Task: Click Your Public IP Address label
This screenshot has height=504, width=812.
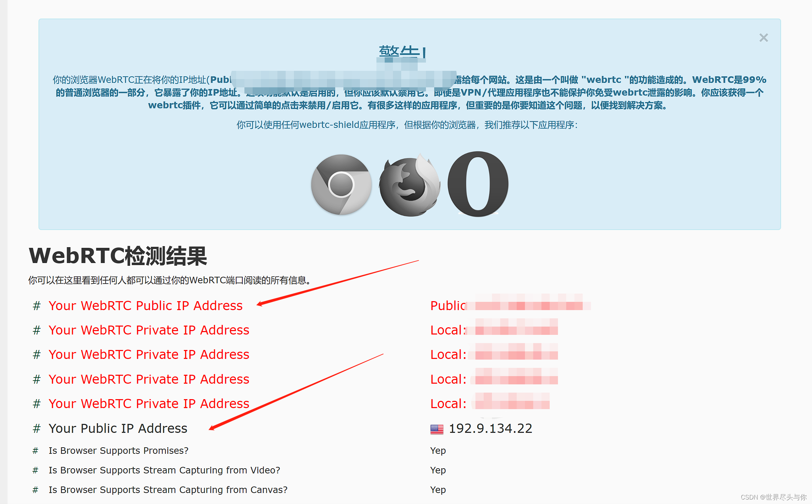Action: pyautogui.click(x=118, y=428)
